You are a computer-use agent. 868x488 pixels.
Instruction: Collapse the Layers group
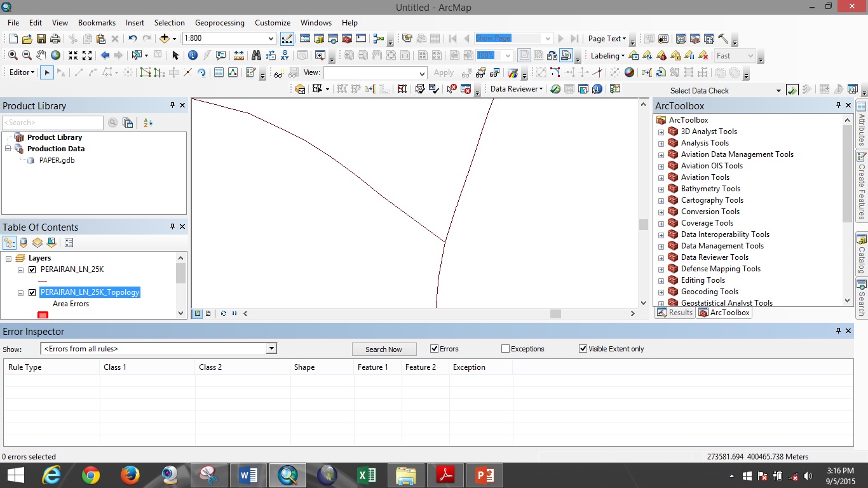click(x=9, y=258)
